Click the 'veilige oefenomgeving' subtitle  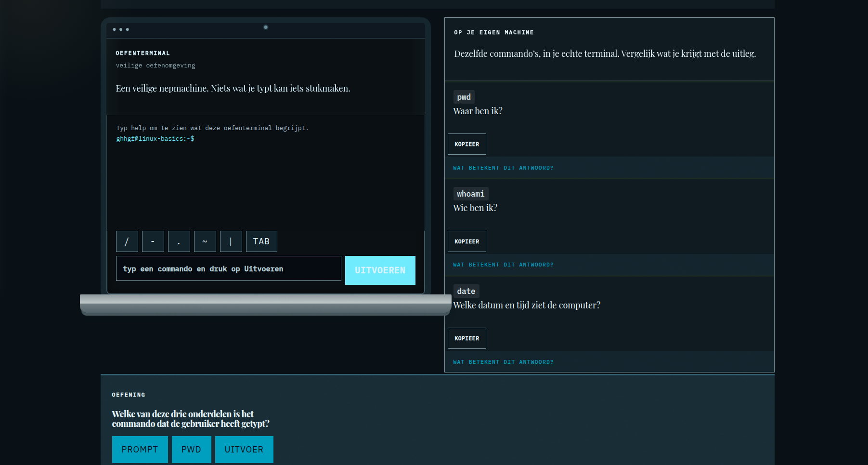click(155, 66)
